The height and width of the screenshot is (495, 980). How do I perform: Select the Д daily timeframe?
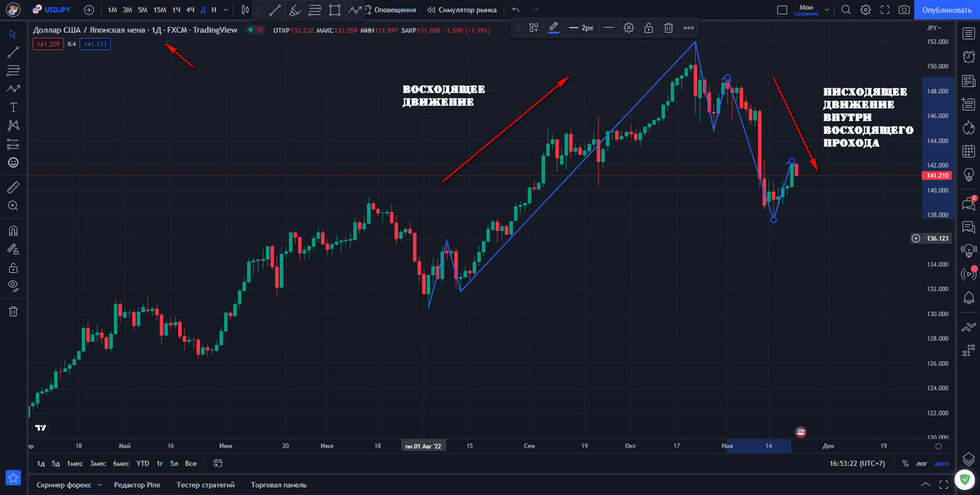(x=203, y=10)
